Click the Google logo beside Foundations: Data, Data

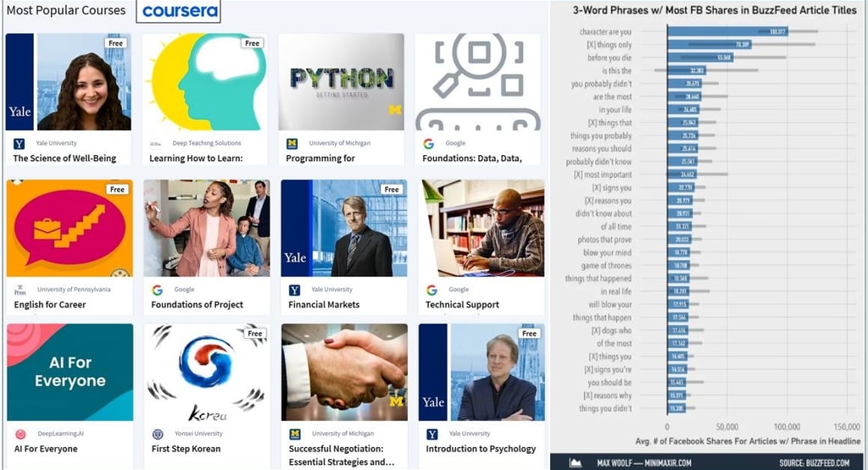[428, 144]
